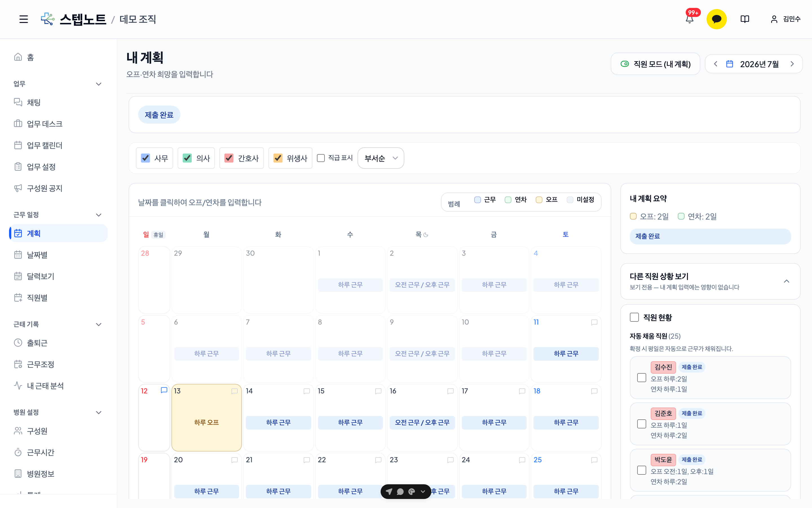Open 구성원 under 병원 설정
This screenshot has height=508, width=812.
[58, 431]
